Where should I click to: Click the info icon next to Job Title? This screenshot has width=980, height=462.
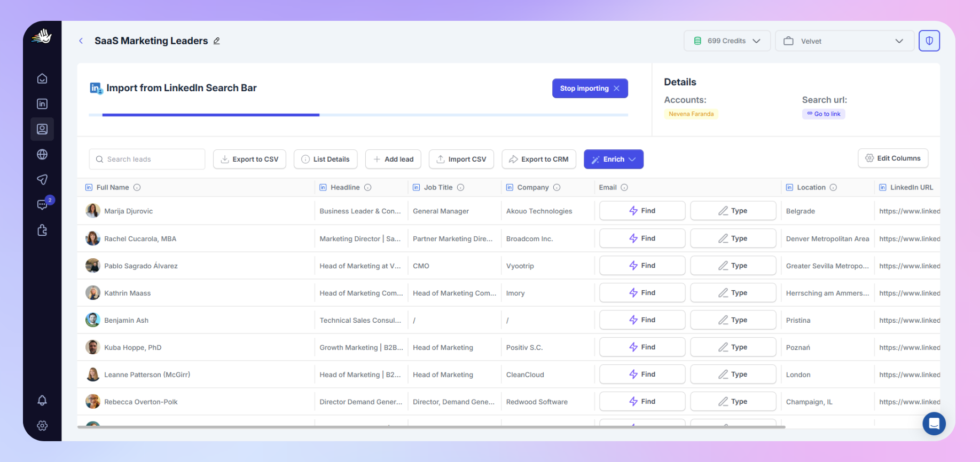click(x=461, y=187)
